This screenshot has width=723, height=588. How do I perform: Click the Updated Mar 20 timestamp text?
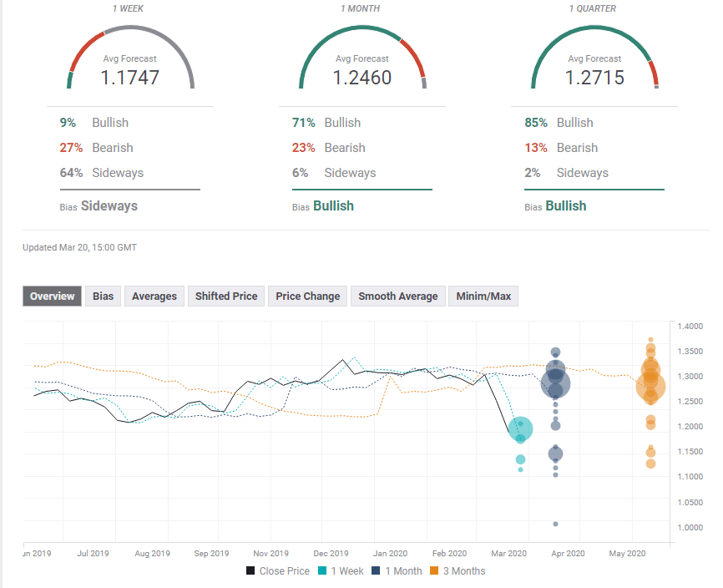tap(79, 247)
